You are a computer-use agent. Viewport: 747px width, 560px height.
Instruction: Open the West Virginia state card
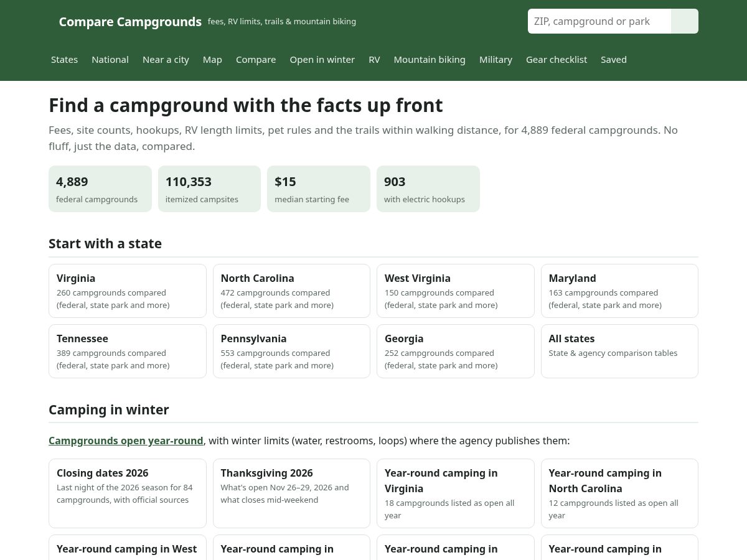pyautogui.click(x=456, y=291)
